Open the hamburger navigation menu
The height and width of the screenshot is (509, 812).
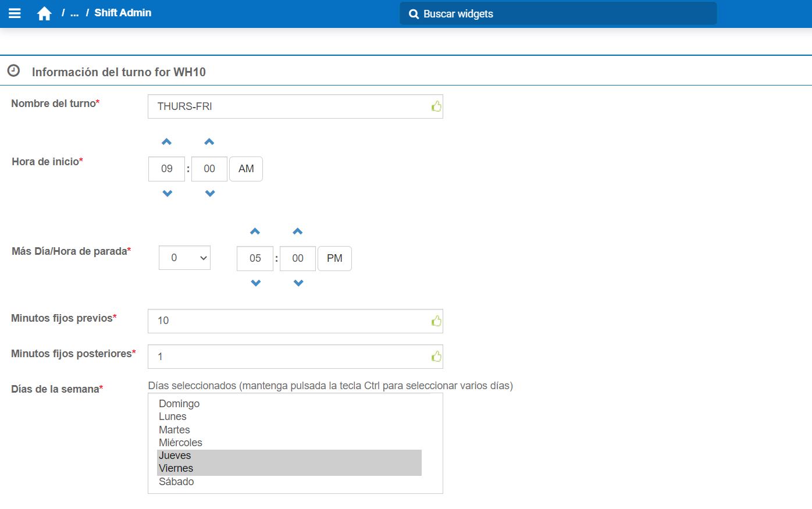15,13
